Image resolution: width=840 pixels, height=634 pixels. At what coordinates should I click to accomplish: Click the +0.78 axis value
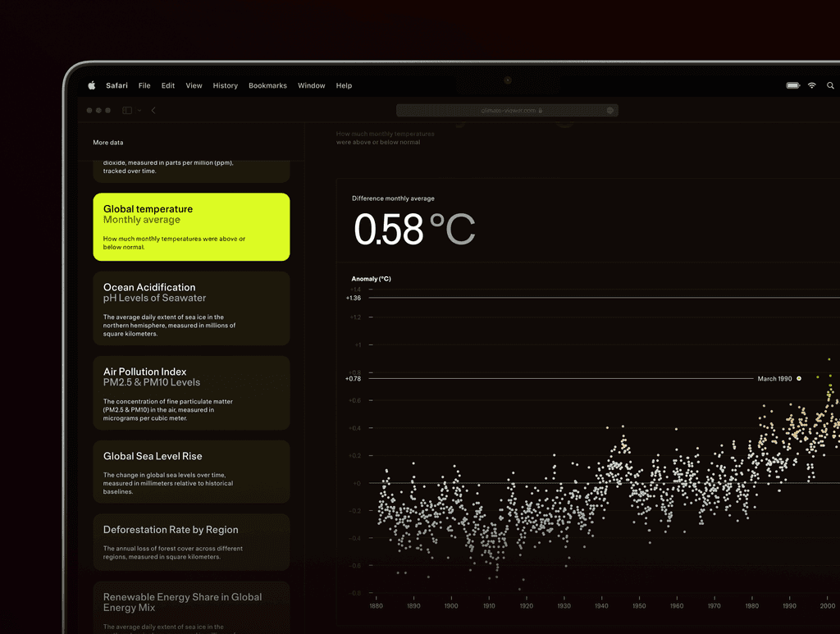click(353, 379)
